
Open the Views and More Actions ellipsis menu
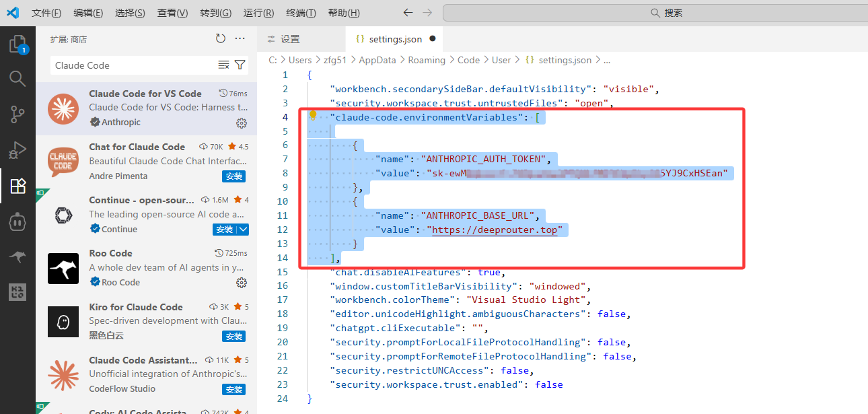[240, 38]
